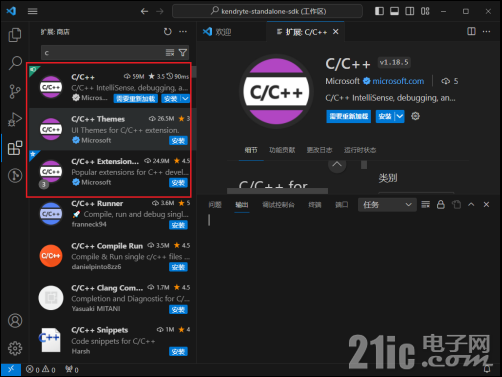This screenshot has width=502, height=377.
Task: Toggle the primary side bar layout icon
Action: [x=379, y=11]
